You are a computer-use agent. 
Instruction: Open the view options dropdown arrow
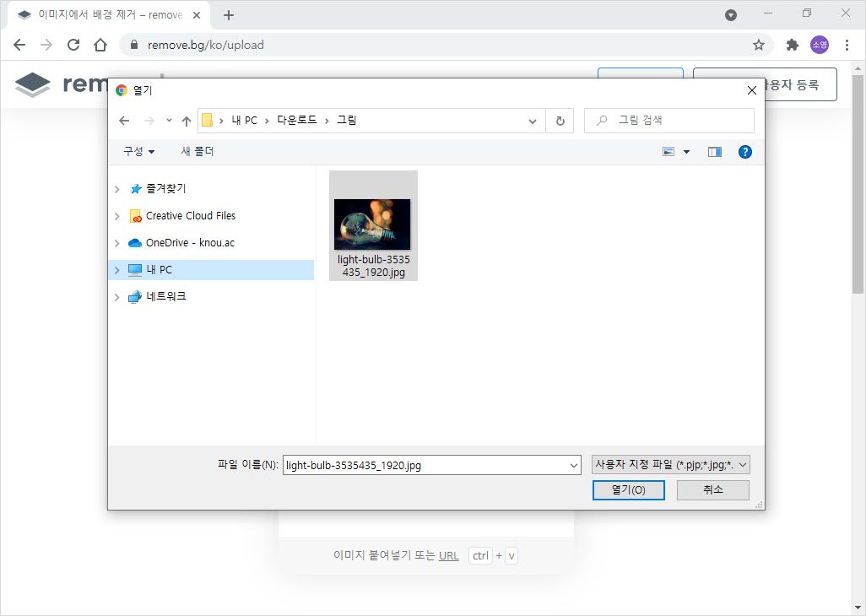coord(686,152)
